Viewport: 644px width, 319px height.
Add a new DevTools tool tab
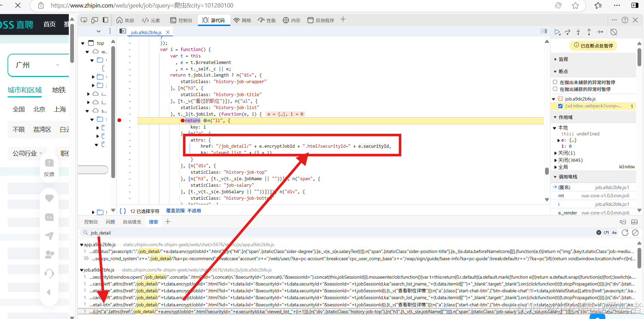click(343, 19)
